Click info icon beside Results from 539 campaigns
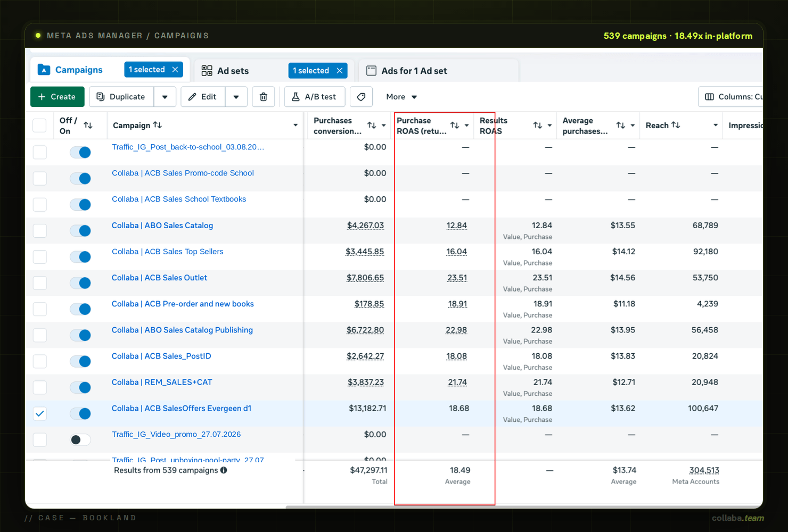 (x=224, y=470)
